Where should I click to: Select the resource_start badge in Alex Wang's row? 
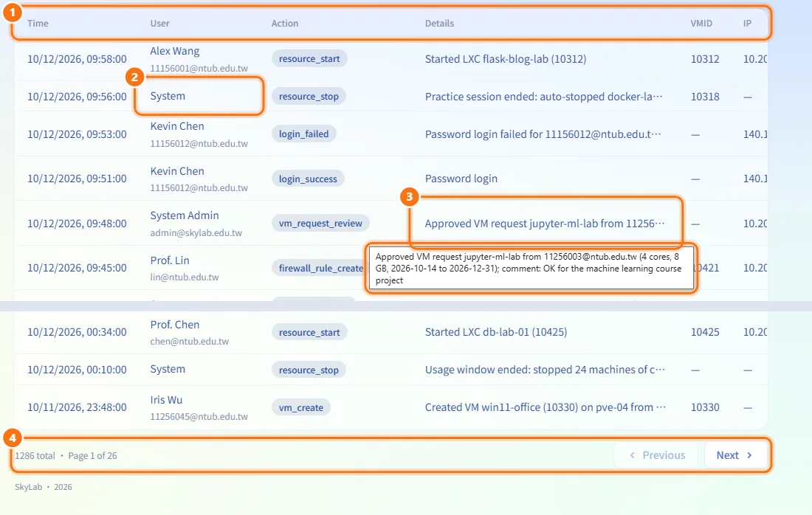coord(309,59)
